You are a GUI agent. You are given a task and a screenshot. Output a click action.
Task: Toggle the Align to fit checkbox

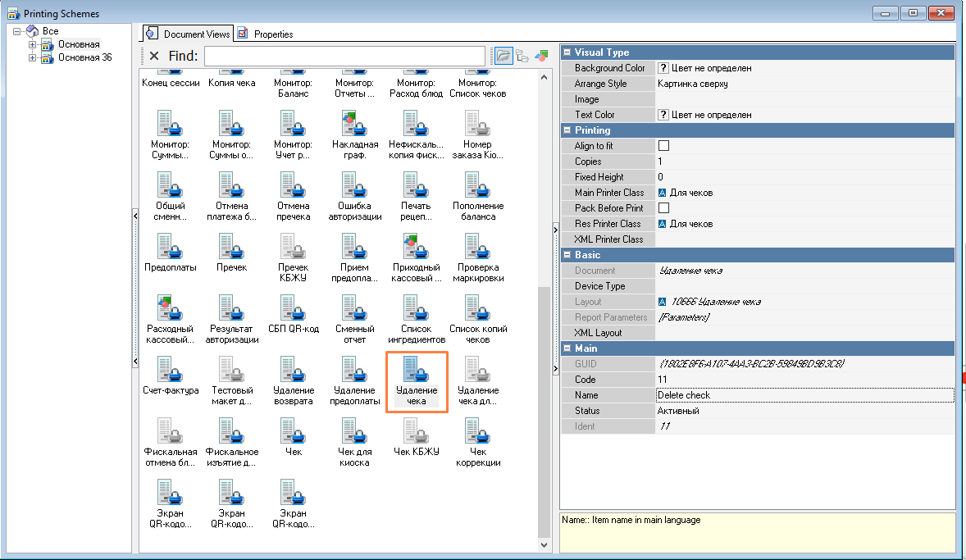663,146
